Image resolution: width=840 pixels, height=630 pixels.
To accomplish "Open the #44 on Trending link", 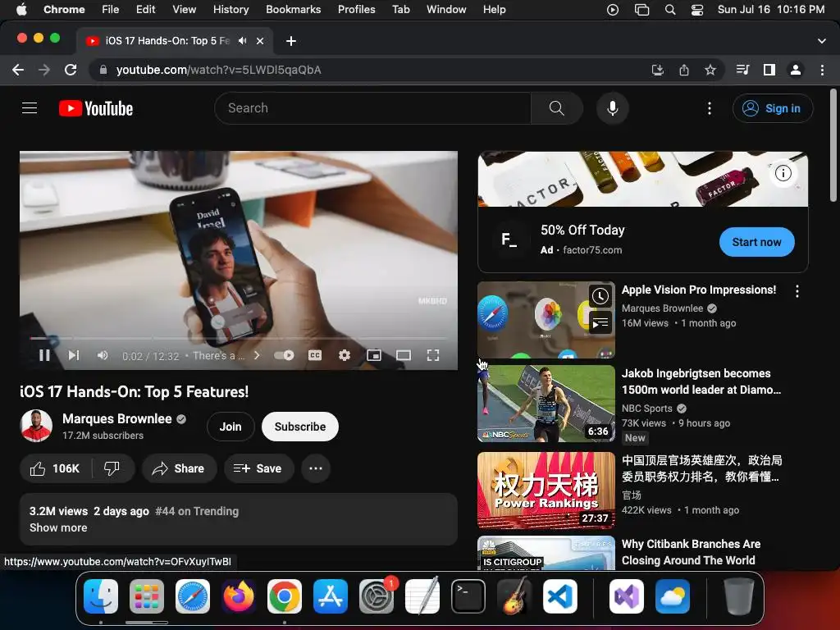I will [x=197, y=511].
